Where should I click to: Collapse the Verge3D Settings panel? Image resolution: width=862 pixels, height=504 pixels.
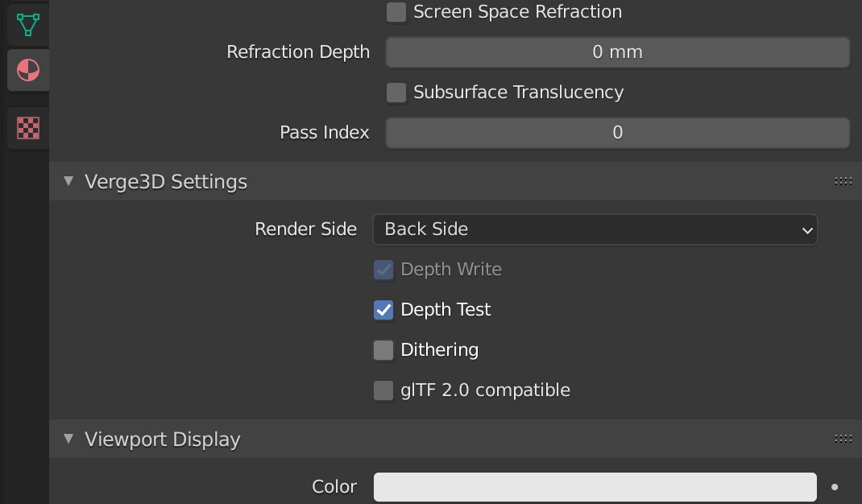(68, 181)
